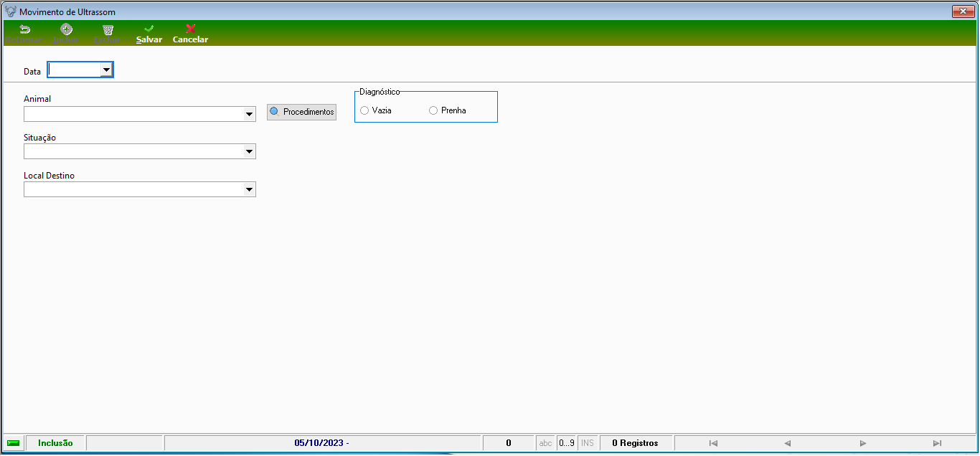Go to first record navigation arrow
980x456 pixels.
(713, 443)
